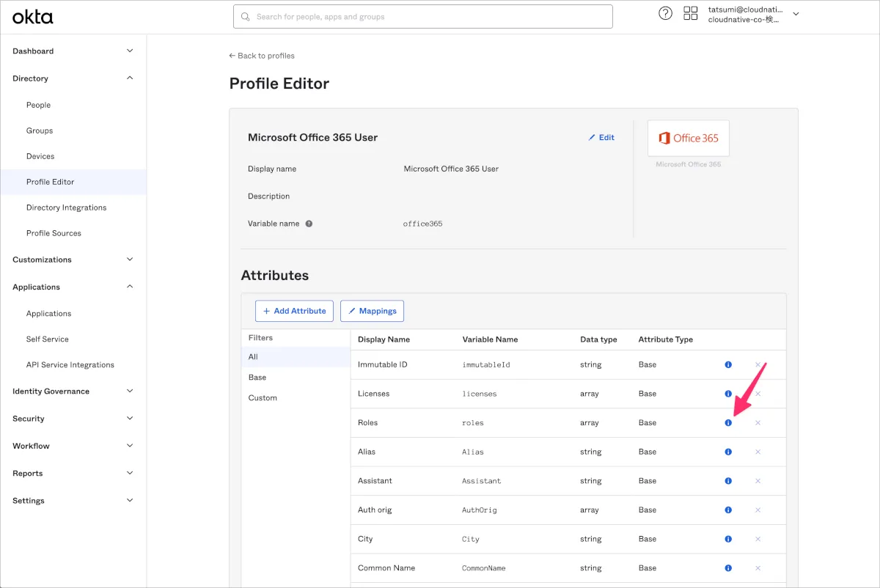Expand the Security sidebar section

pos(130,419)
